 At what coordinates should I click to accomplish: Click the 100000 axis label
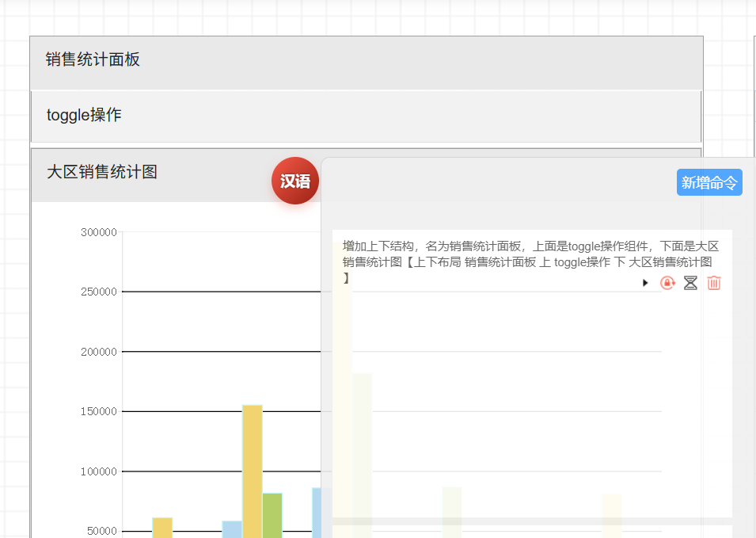99,472
